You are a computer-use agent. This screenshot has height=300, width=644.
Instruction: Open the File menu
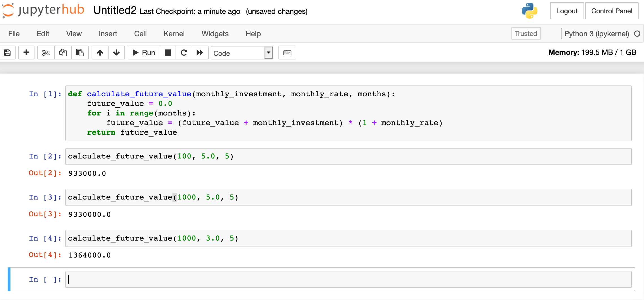click(14, 34)
